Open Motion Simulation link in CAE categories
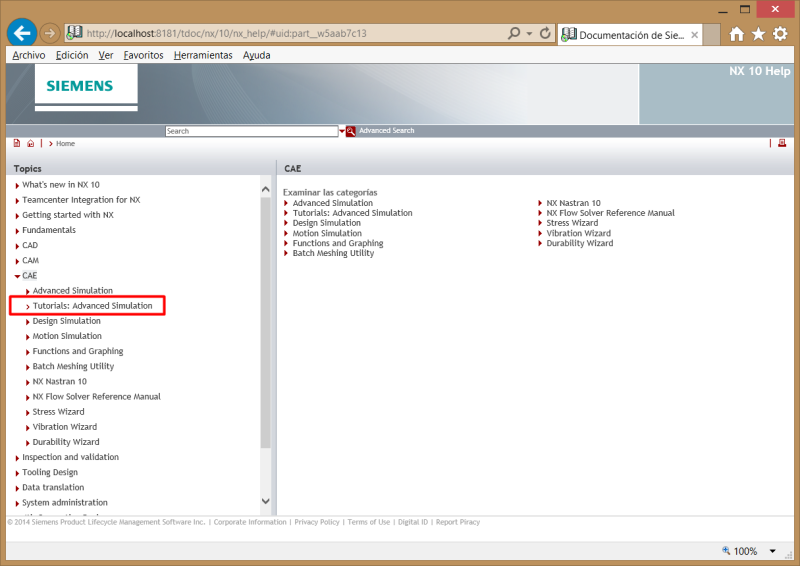 (327, 233)
